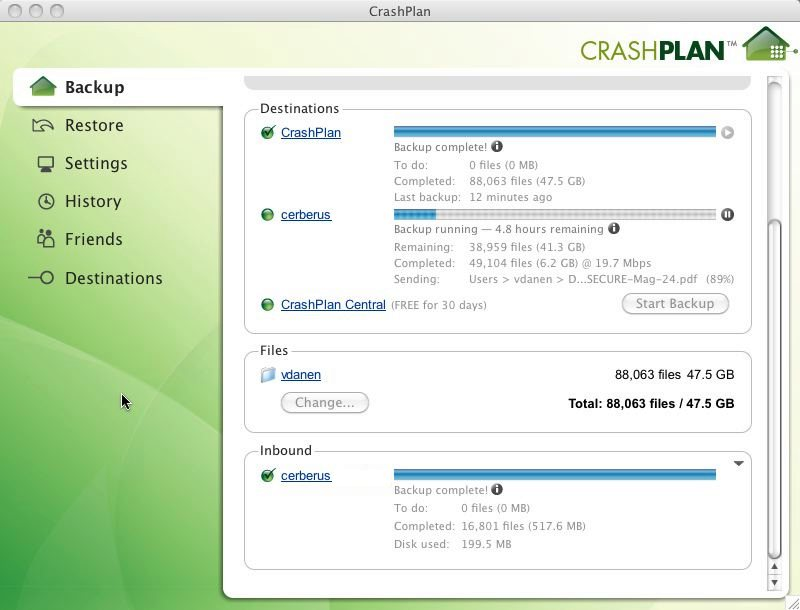Click '(FREE for 30 days)' text

click(x=439, y=306)
